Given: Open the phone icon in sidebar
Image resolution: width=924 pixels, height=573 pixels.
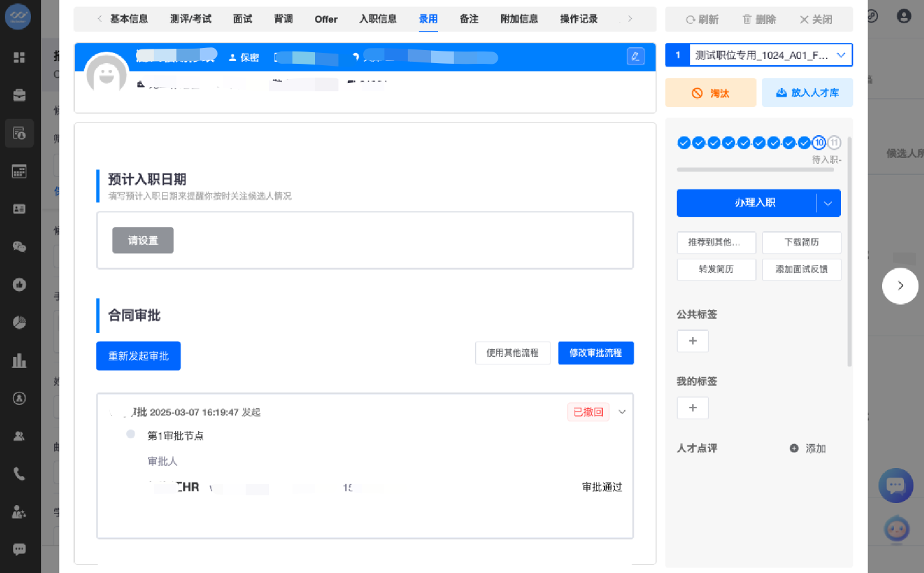Looking at the screenshot, I should pyautogui.click(x=19, y=473).
